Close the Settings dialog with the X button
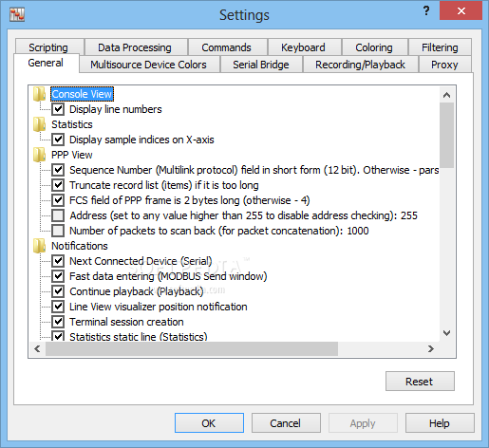Image resolution: width=489 pixels, height=448 pixels. 461,11
